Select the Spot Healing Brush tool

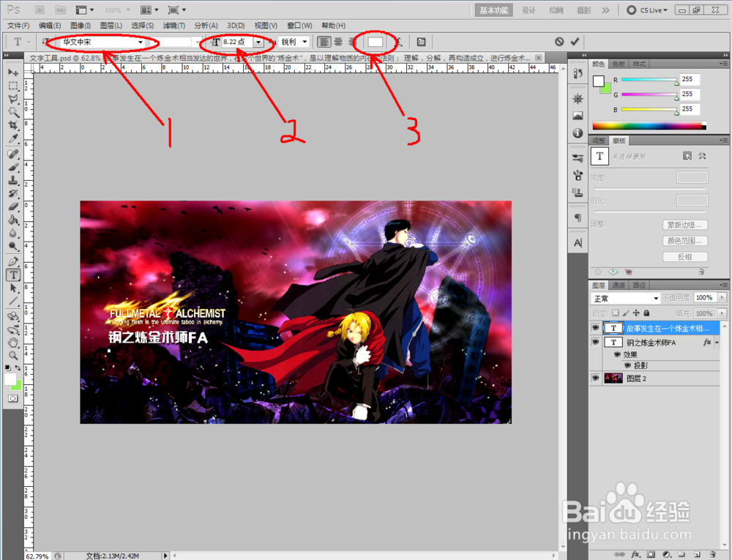[13, 154]
